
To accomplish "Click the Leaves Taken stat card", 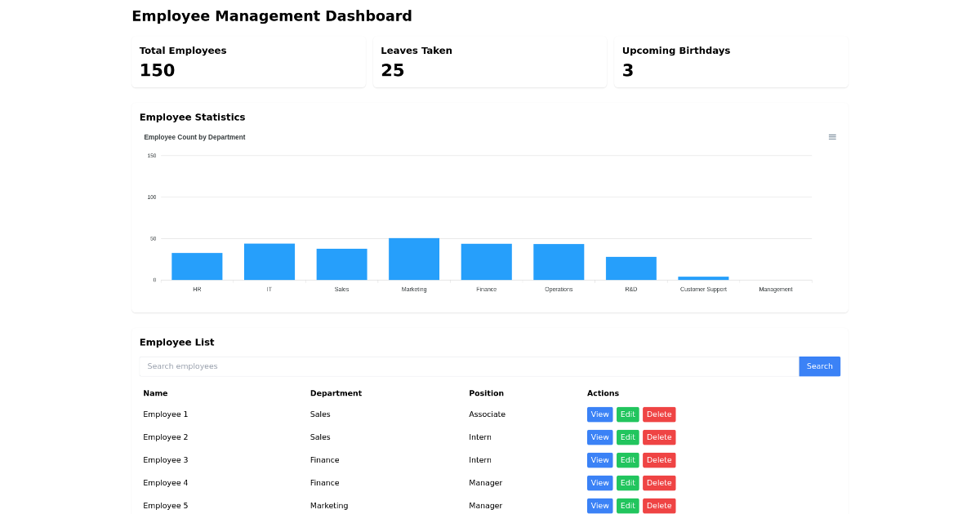I will coord(490,61).
